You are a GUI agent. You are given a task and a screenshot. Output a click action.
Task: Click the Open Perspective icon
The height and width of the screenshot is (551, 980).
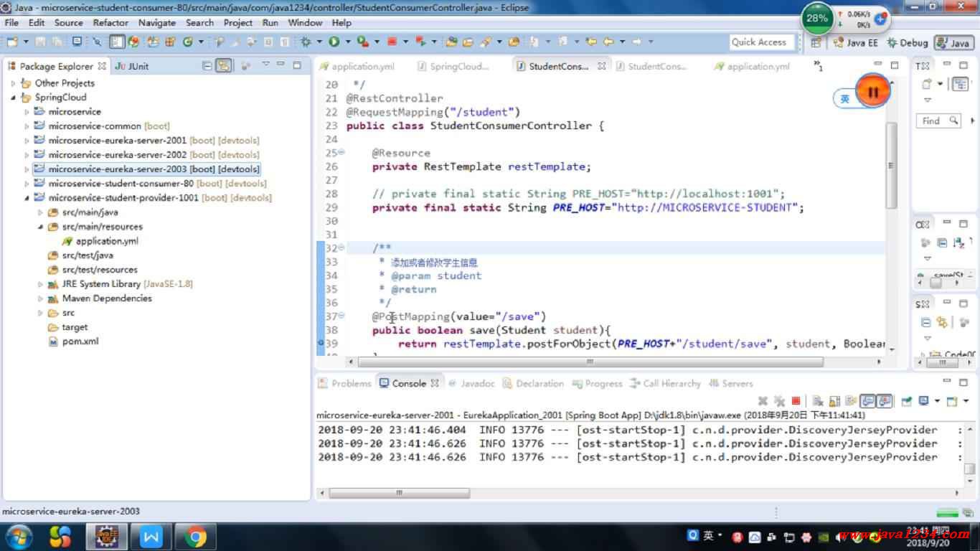point(816,43)
